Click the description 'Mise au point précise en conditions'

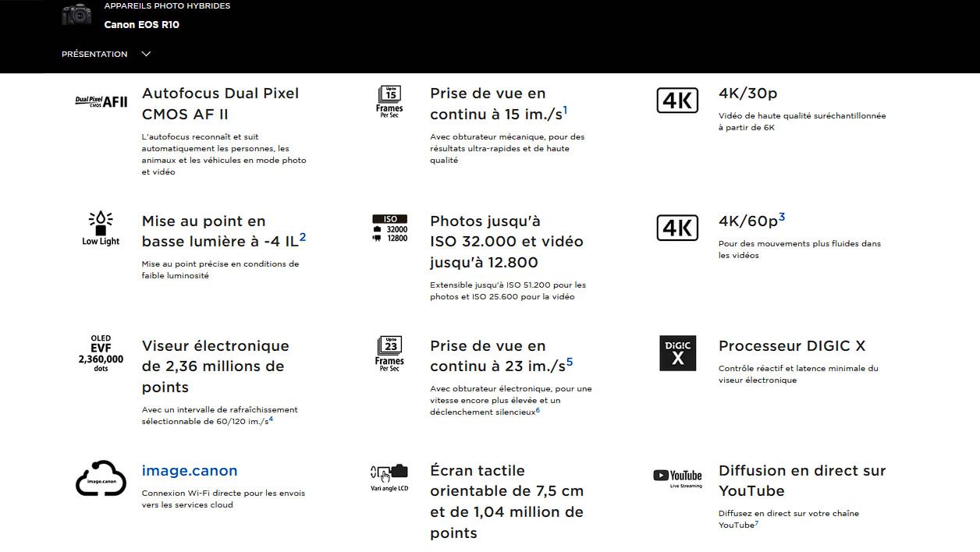pos(220,270)
